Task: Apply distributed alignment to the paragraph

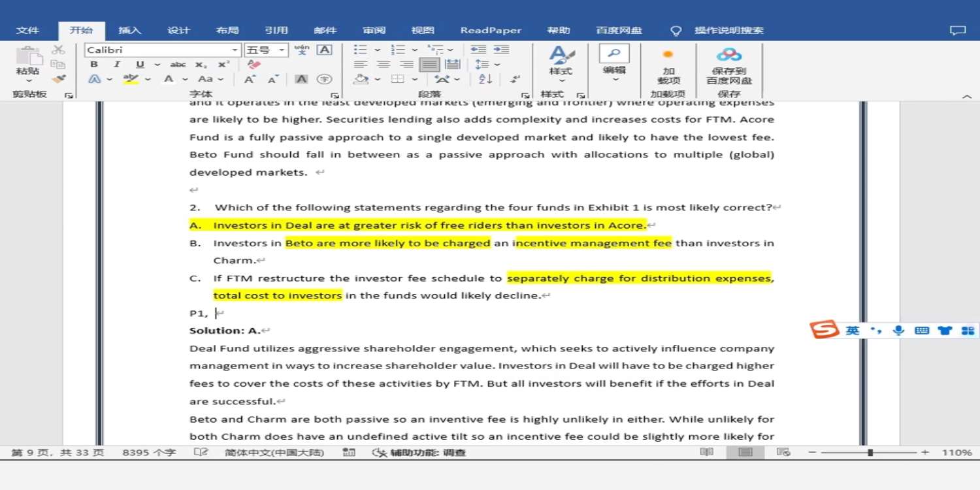Action: (452, 64)
